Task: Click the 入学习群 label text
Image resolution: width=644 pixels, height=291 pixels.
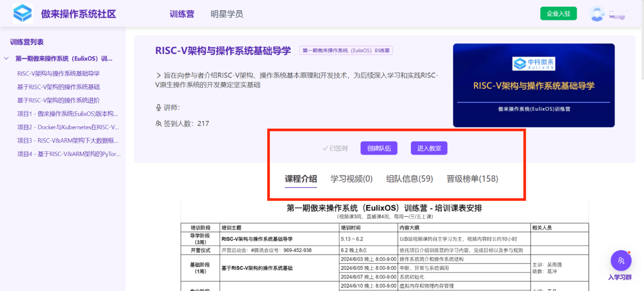Action: click(620, 277)
